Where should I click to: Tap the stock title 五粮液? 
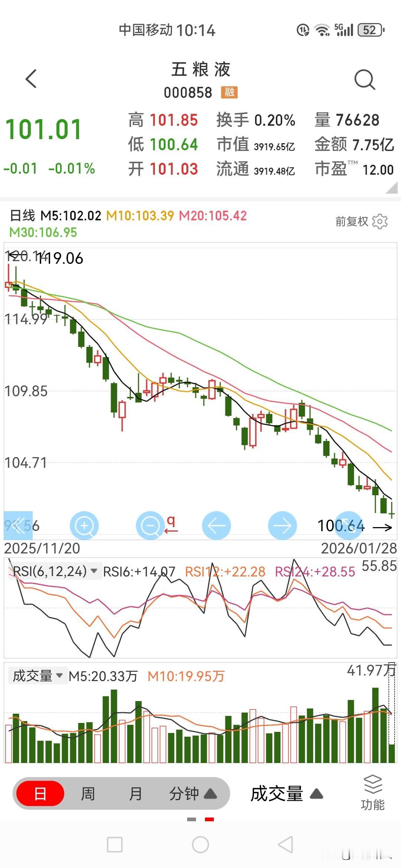200,69
